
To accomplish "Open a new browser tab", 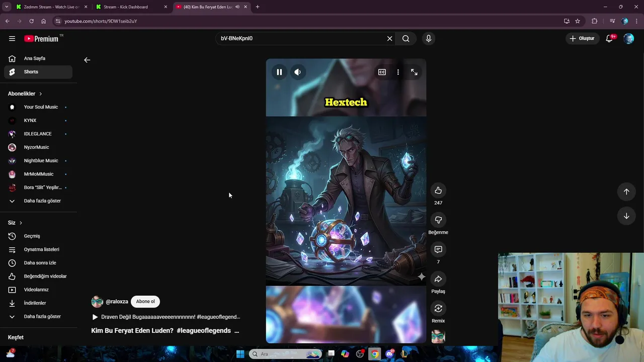I will point(258,7).
